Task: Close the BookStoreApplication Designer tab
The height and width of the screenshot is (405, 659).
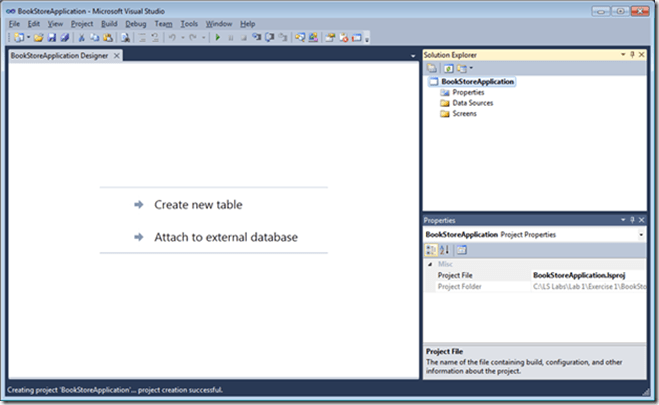Action: tap(117, 56)
